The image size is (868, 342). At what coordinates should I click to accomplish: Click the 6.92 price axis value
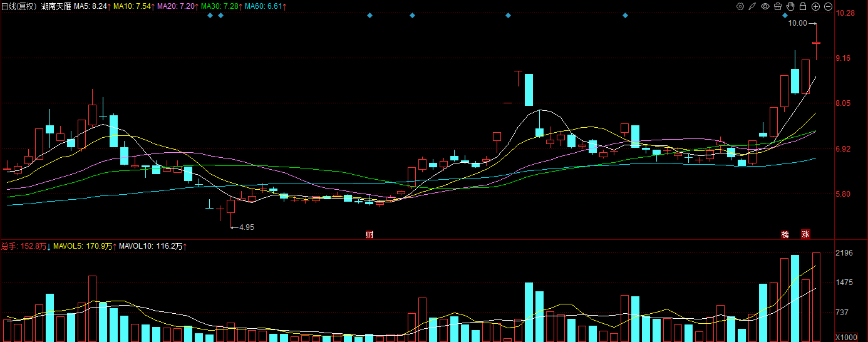843,149
